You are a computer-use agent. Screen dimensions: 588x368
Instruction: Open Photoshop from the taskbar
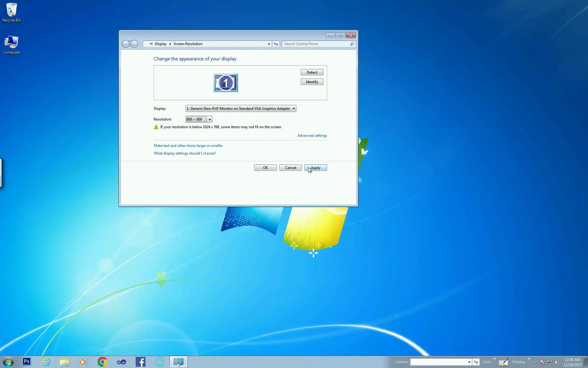27,362
